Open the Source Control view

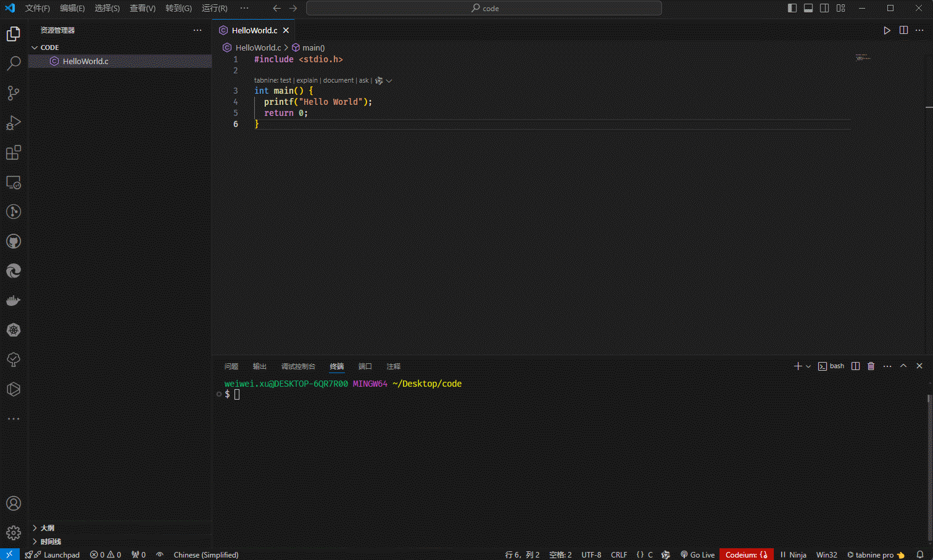(14, 93)
